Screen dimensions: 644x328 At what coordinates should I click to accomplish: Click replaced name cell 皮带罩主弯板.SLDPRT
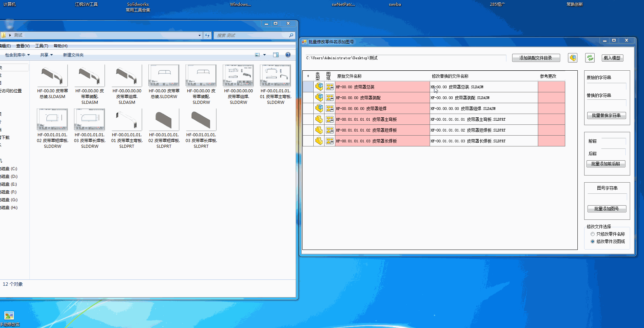[484, 119]
